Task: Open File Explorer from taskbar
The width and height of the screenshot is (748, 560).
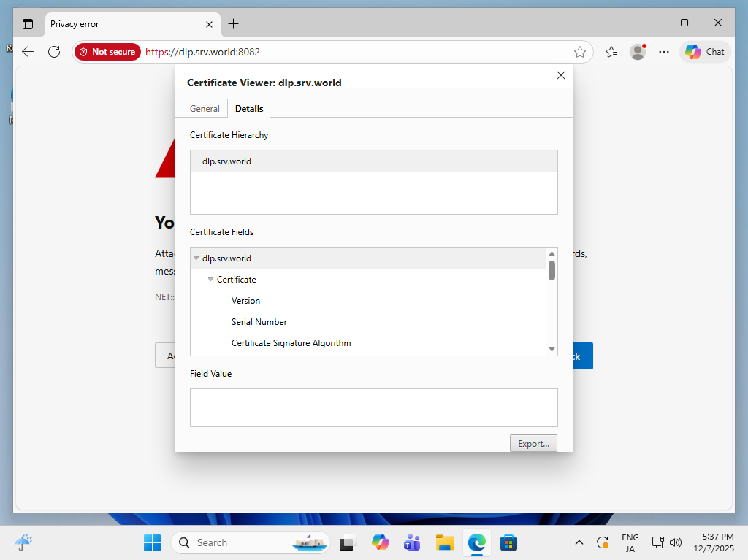Action: (444, 542)
